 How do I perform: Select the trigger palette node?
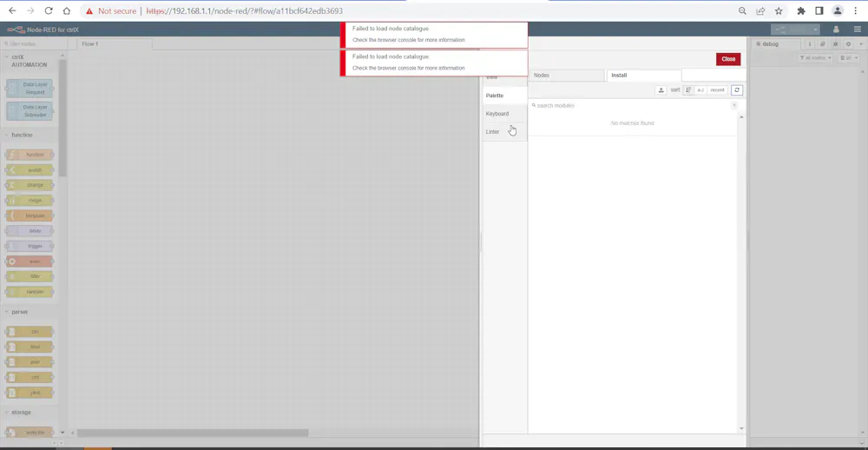click(30, 246)
